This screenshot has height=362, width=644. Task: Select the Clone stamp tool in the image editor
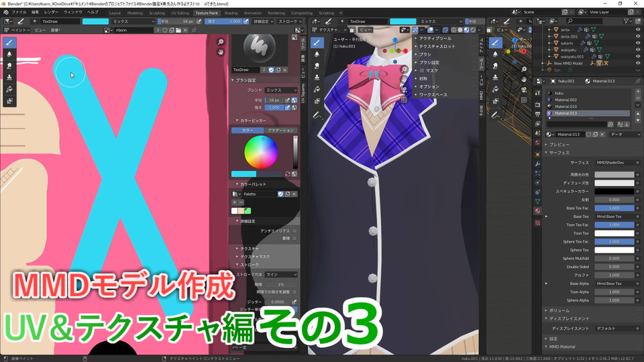(9, 78)
